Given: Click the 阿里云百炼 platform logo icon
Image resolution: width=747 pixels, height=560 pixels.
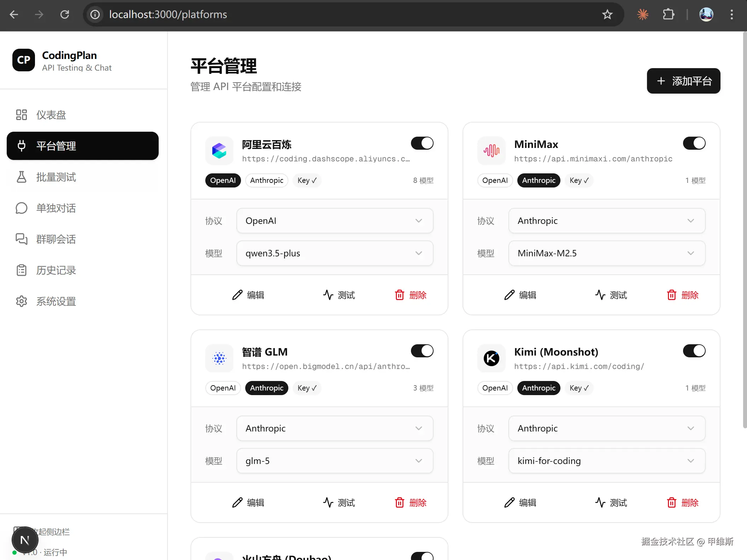Looking at the screenshot, I should 219,151.
